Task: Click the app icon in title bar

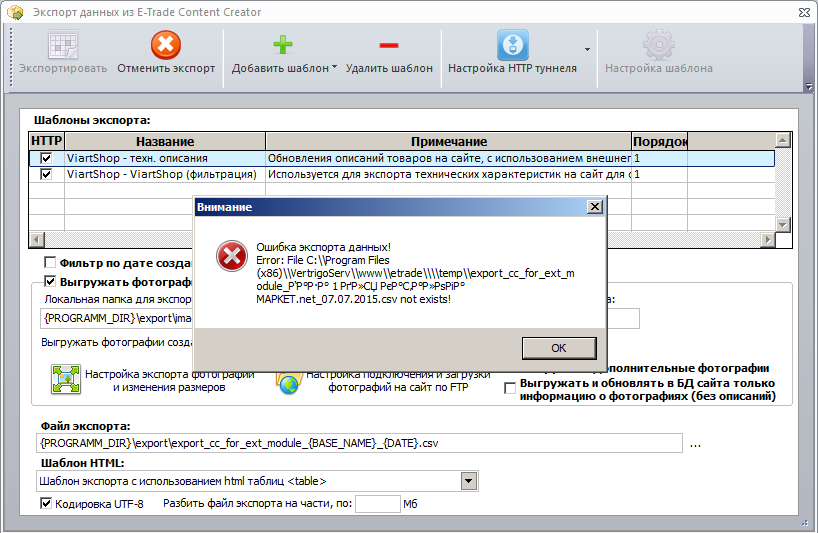Action: point(15,11)
